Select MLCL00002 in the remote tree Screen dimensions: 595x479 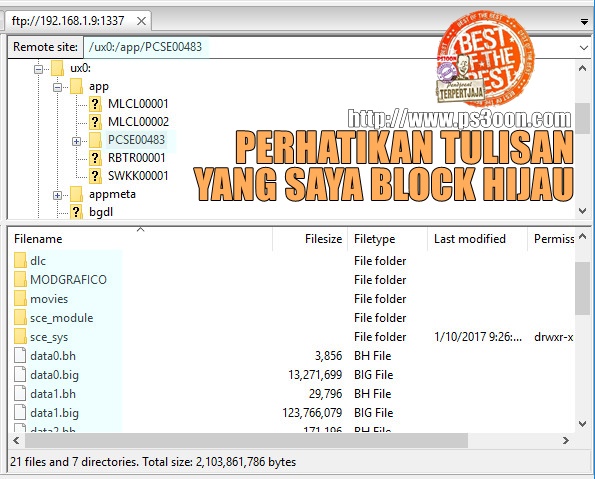(139, 122)
